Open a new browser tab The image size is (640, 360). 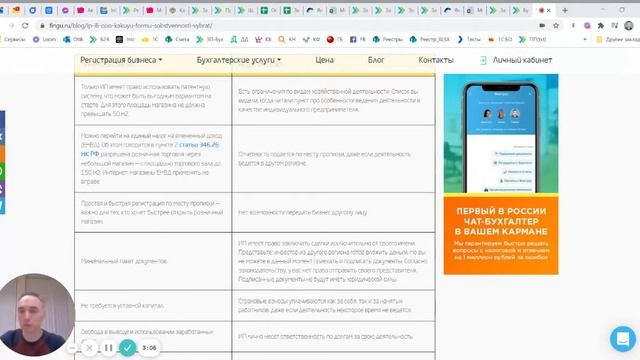click(565, 10)
